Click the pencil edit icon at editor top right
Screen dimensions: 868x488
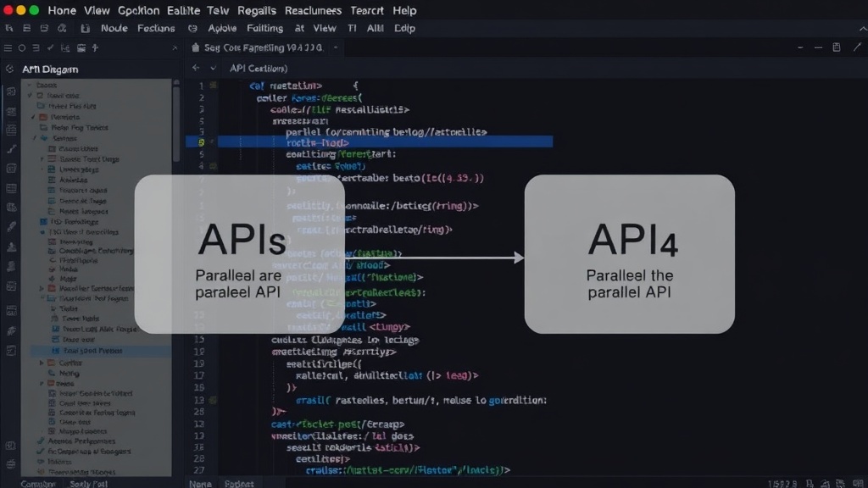[858, 47]
